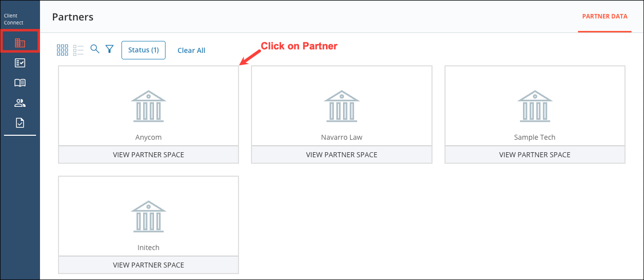Image resolution: width=644 pixels, height=280 pixels.
Task: Click the Clear All link
Action: click(191, 50)
